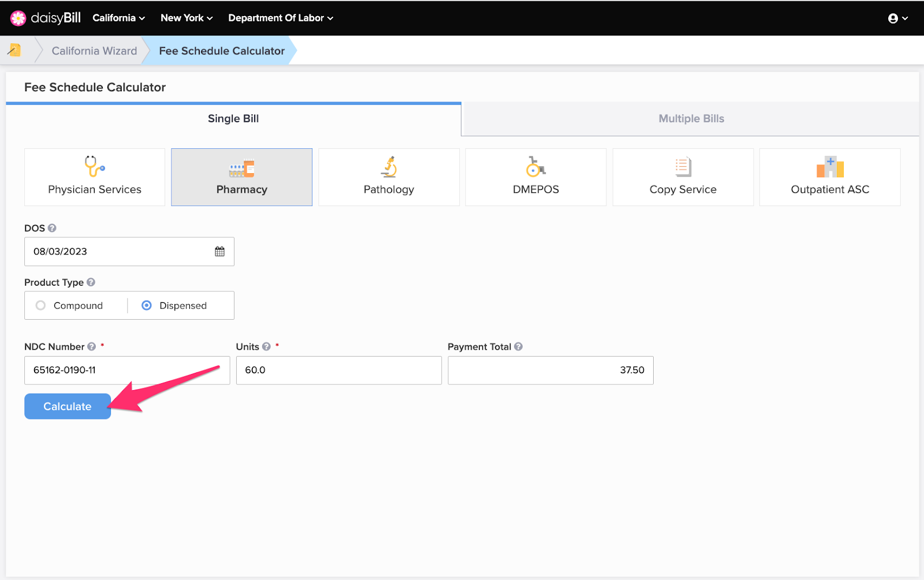Click the Units input field
The width and height of the screenshot is (924, 580).
coord(339,370)
